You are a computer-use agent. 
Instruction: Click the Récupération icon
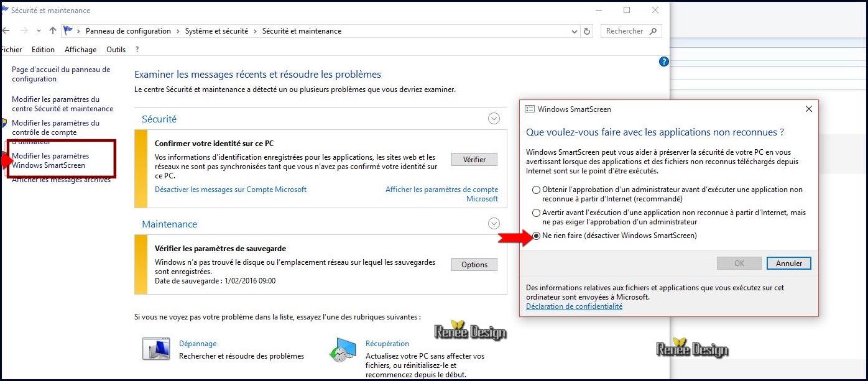click(x=342, y=350)
